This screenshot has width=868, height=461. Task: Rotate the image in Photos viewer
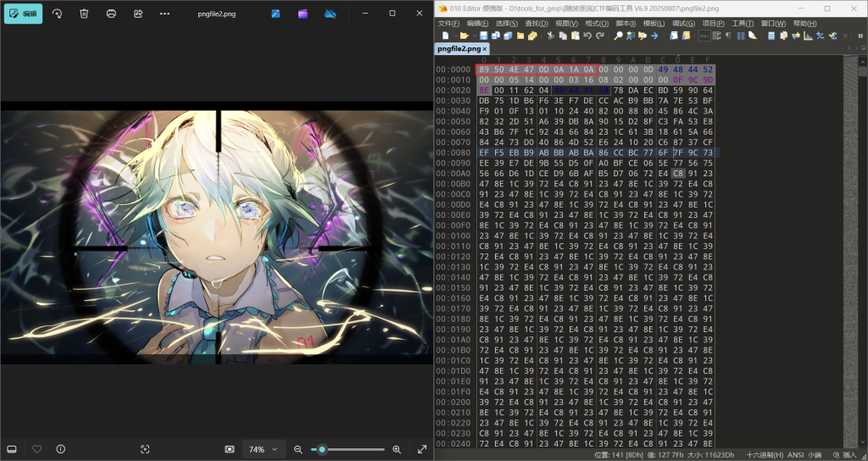point(57,14)
